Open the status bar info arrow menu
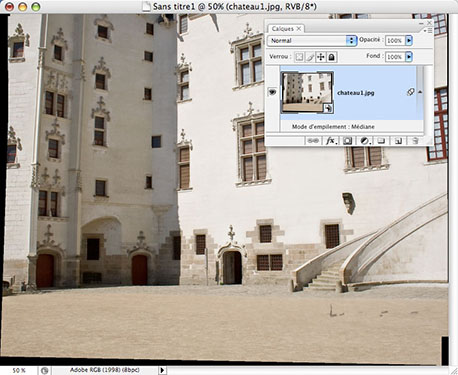Viewport: 458px width, 375px height. 162,370
